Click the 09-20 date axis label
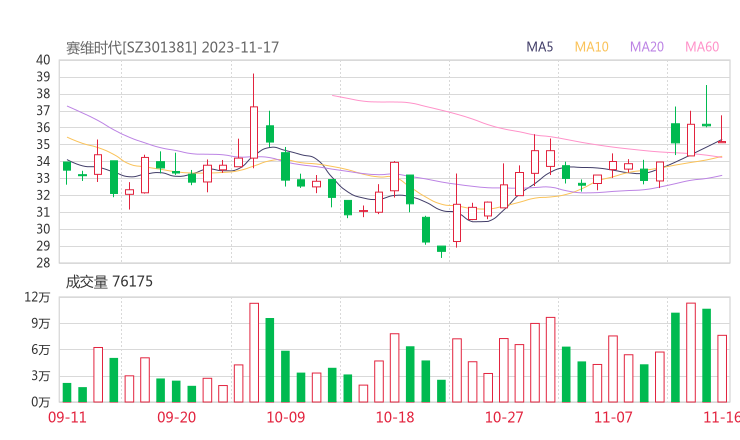Screen dimensions: 740x440 pos(177,417)
